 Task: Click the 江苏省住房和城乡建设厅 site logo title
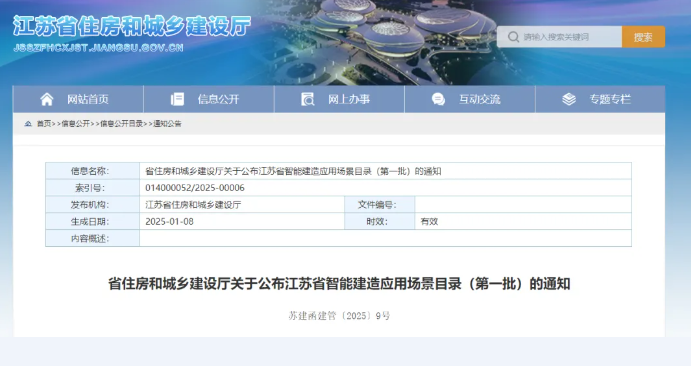point(132,26)
